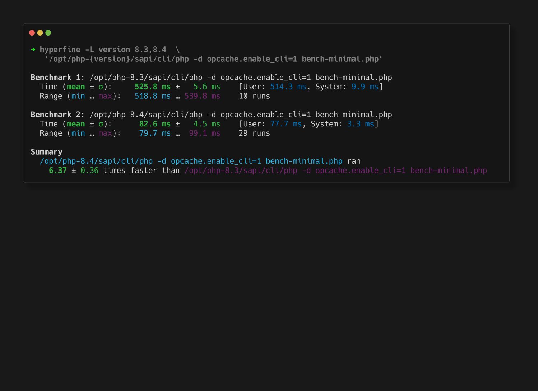Click the mean value '525.8 ms'
Screen dimensions: 538x392
coord(153,87)
